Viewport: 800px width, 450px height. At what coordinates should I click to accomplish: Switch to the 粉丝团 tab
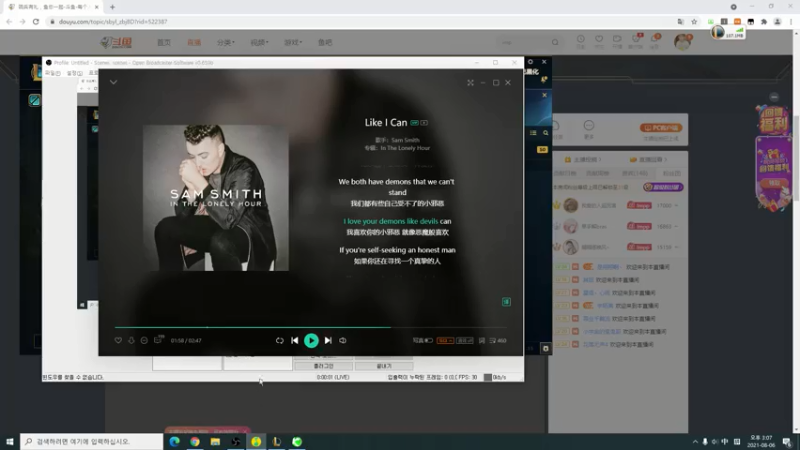(x=671, y=173)
